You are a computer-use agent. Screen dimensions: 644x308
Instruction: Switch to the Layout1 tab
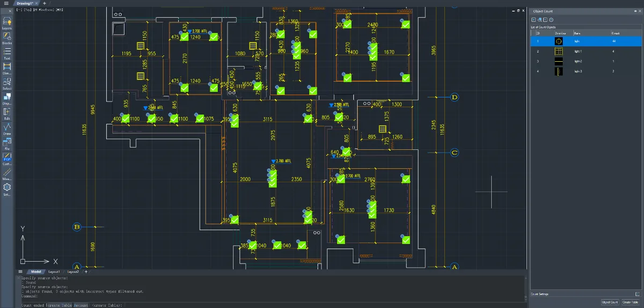[x=54, y=272]
